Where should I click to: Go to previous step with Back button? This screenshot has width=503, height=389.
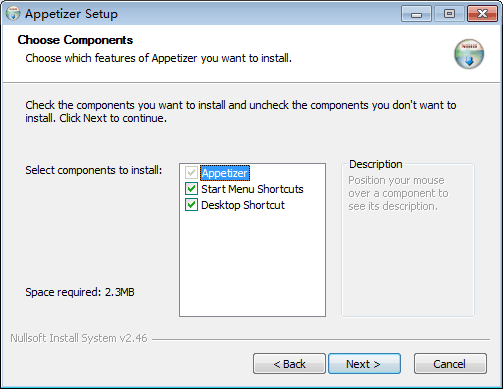pyautogui.click(x=289, y=364)
